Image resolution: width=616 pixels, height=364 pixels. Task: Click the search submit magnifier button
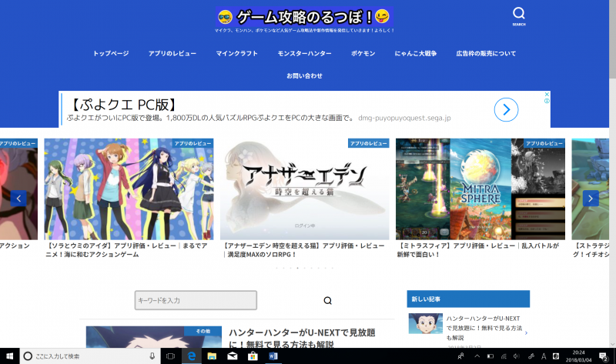click(x=328, y=301)
